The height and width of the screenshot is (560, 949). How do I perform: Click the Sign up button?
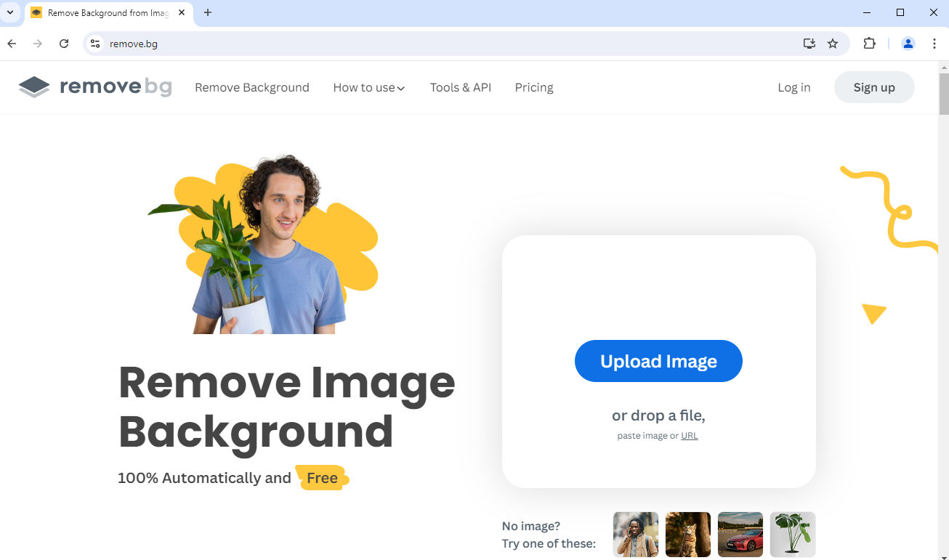(874, 86)
